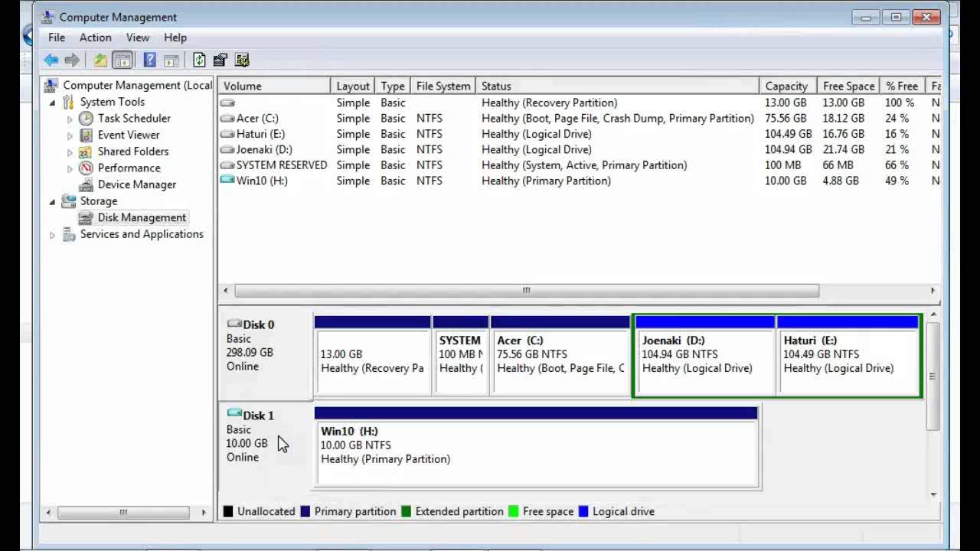The image size is (980, 551).
Task: Click the Rescan disks toolbar icon
Action: click(x=220, y=60)
